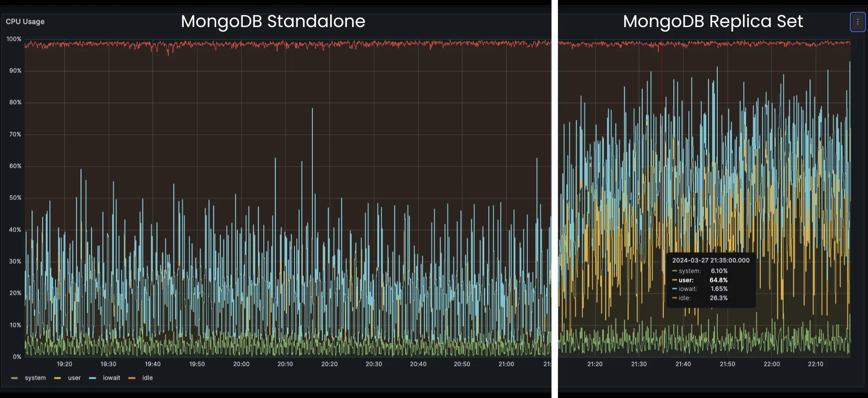Click the 21:40 label in Replica Set chart
Screen dimensions: 868x398
(x=683, y=364)
